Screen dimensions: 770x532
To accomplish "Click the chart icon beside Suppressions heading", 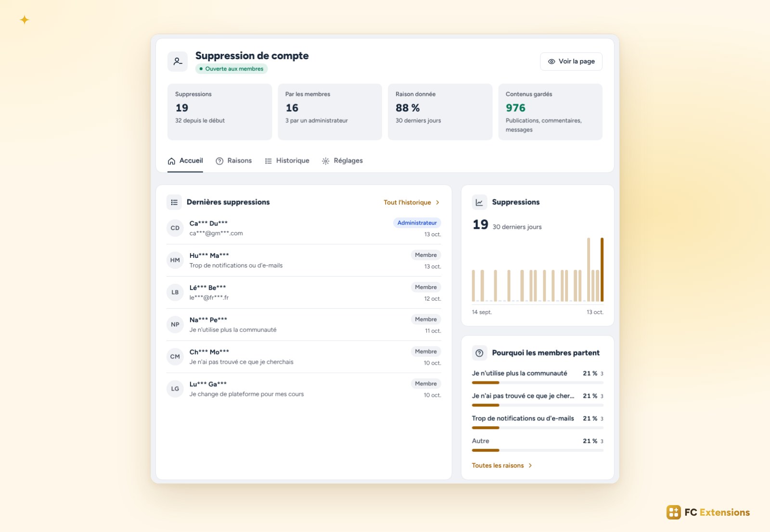I will pos(479,203).
